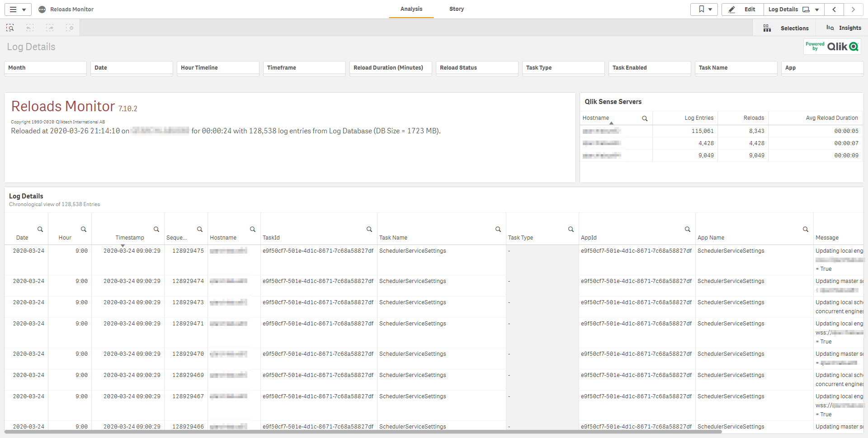Expand the Log Details sheet selector
The width and height of the screenshot is (868, 438).
pyautogui.click(x=793, y=9)
